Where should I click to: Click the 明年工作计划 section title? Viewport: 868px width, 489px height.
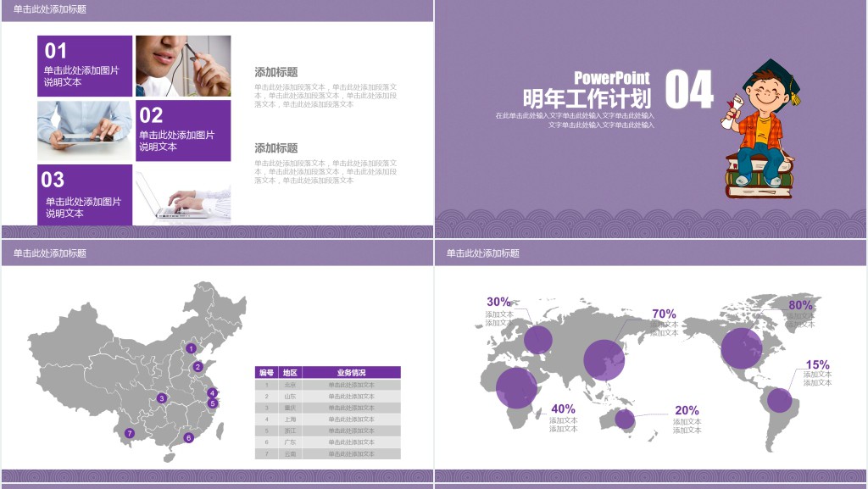(x=587, y=97)
